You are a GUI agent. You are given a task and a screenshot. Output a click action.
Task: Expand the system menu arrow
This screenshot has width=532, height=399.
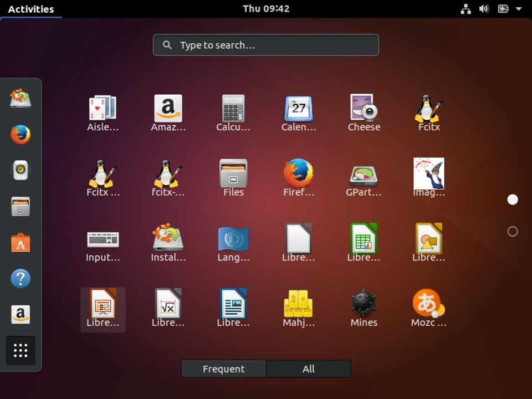pyautogui.click(x=519, y=9)
